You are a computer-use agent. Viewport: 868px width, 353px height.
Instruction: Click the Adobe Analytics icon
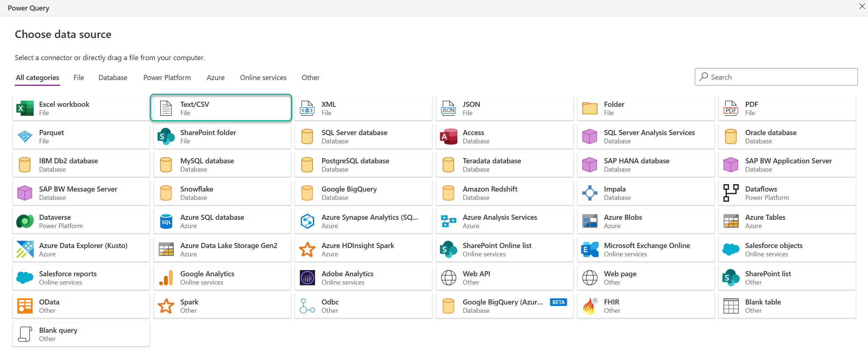(x=307, y=278)
